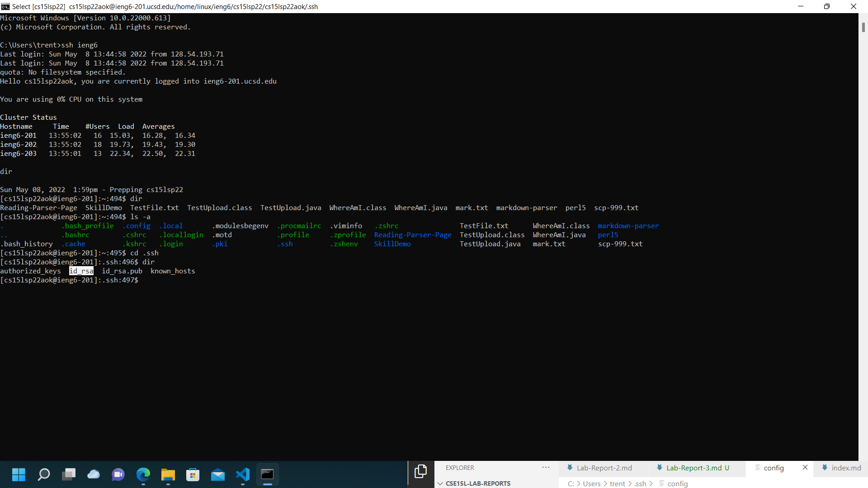Open the index.md tab
Image resolution: width=868 pixels, height=488 pixels.
[x=845, y=468]
